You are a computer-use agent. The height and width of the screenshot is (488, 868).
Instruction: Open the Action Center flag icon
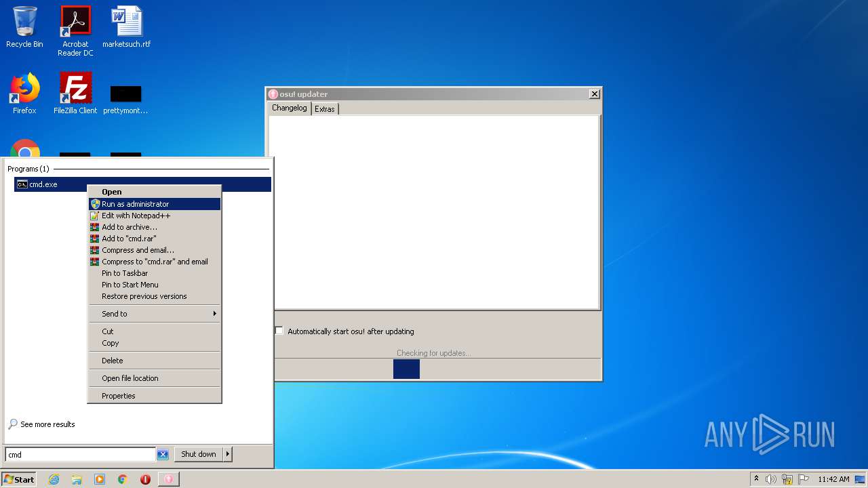804,479
